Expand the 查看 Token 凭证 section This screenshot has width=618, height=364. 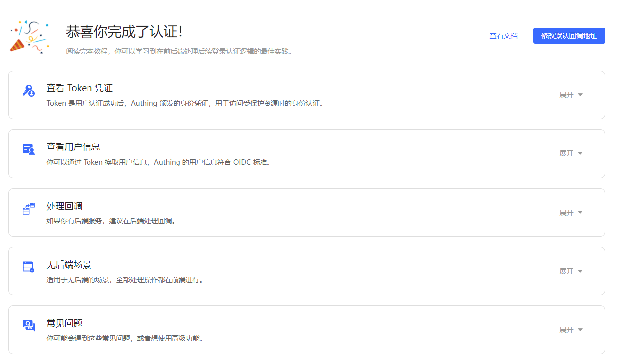571,95
